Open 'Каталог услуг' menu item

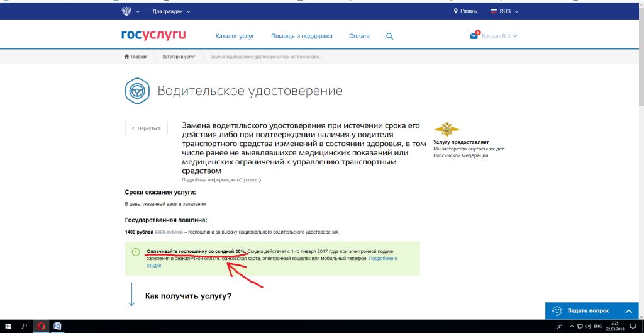point(235,37)
